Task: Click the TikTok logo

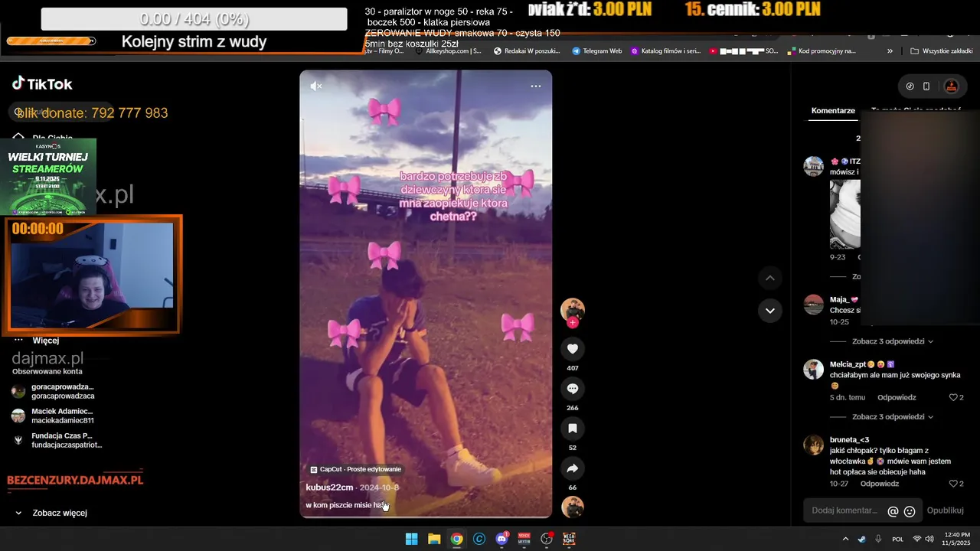Action: [x=42, y=84]
